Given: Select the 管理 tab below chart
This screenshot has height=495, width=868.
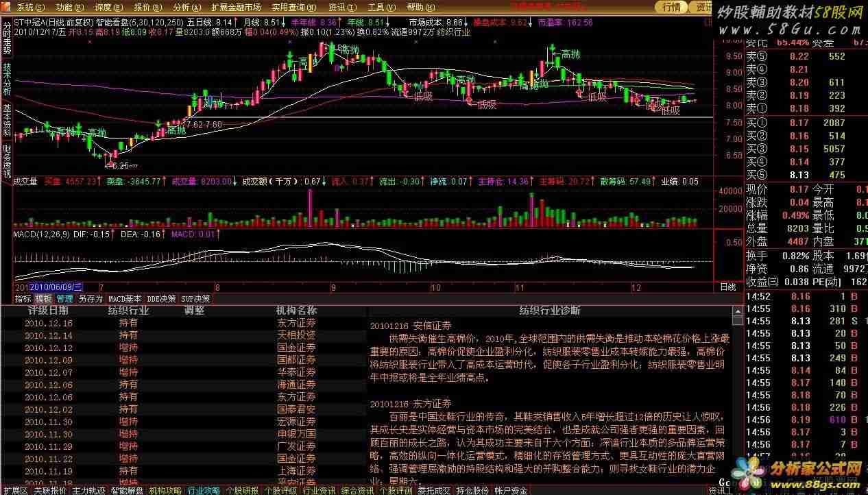Looking at the screenshot, I should click(64, 299).
